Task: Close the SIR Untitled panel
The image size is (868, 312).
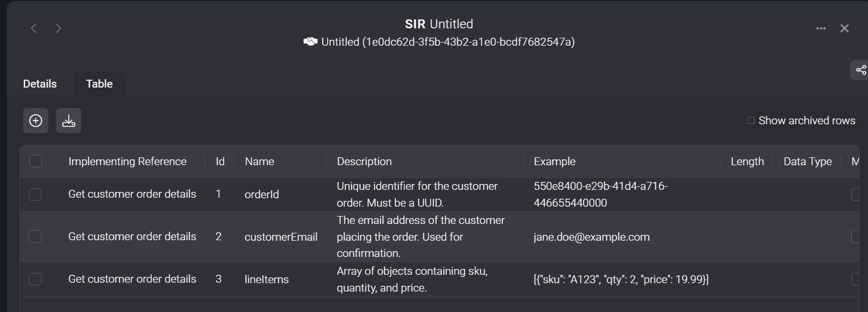Action: click(x=844, y=28)
